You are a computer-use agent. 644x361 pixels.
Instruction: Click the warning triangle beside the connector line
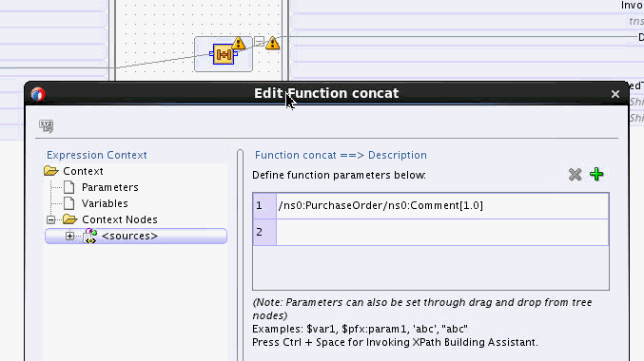point(273,43)
